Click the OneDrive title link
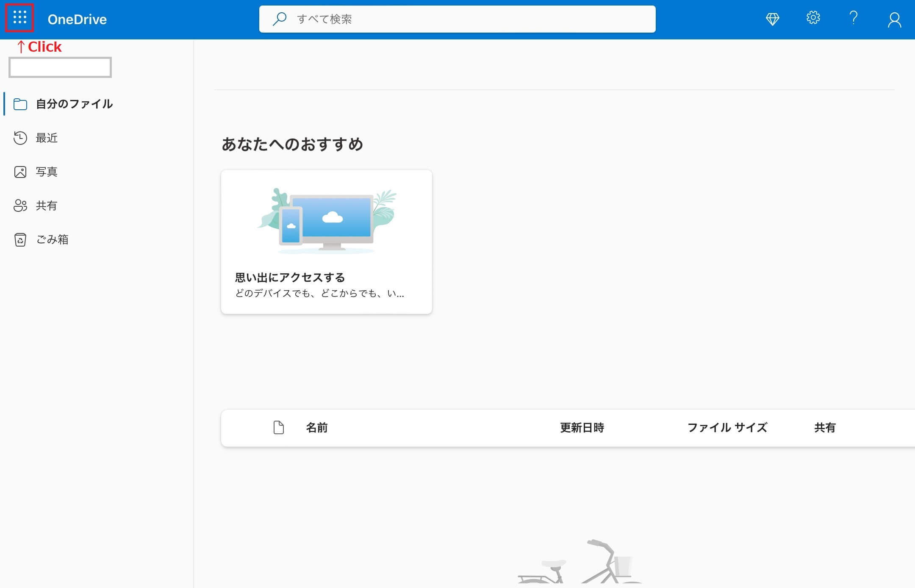Image resolution: width=915 pixels, height=588 pixels. pos(77,19)
